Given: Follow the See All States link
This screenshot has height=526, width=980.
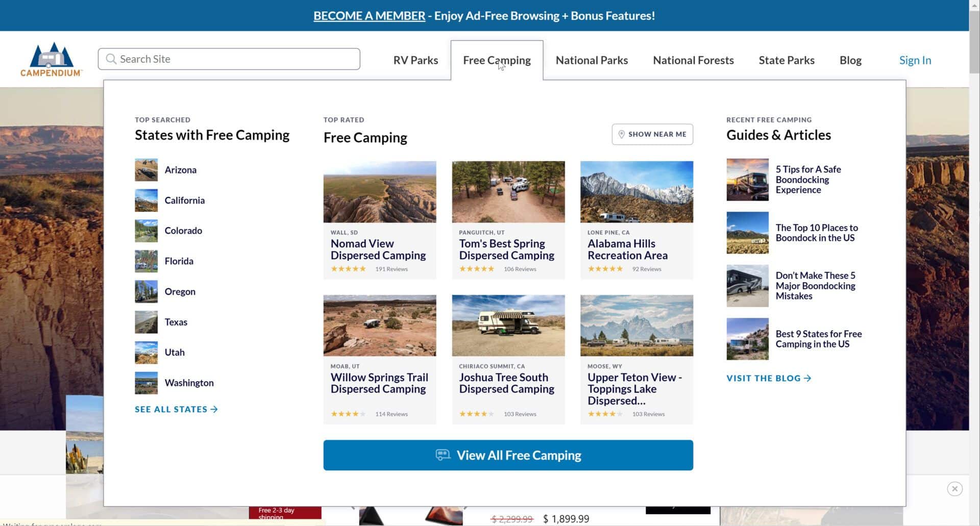Looking at the screenshot, I should [x=176, y=409].
